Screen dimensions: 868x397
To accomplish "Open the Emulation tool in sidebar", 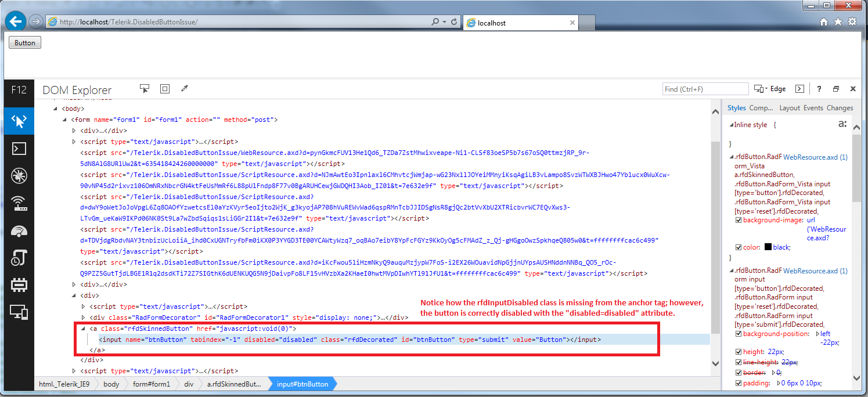I will coord(19,313).
